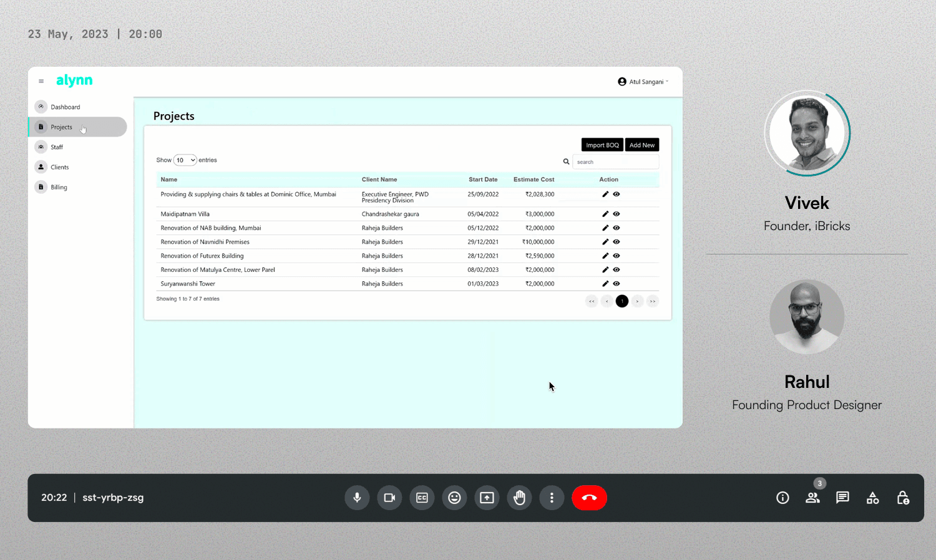Click the sst-yrbp-zsg meeting code
The image size is (936, 560).
pos(113,498)
